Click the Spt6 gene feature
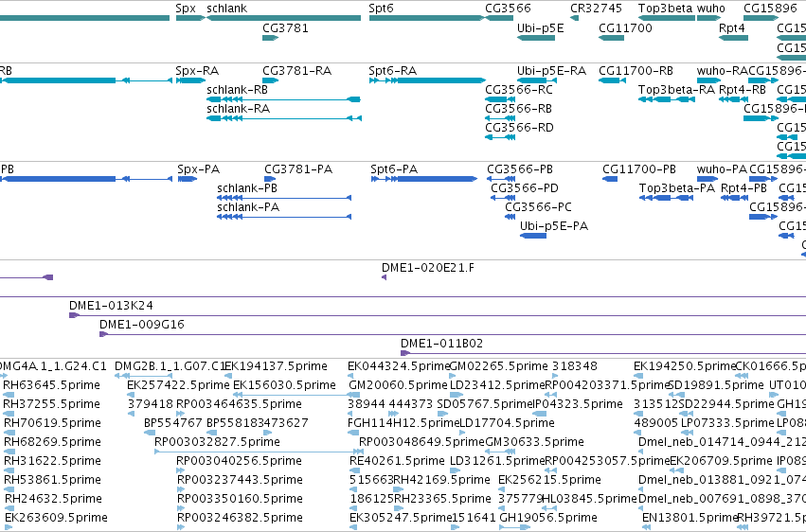Screen dimensions: 806x532 tap(426, 18)
